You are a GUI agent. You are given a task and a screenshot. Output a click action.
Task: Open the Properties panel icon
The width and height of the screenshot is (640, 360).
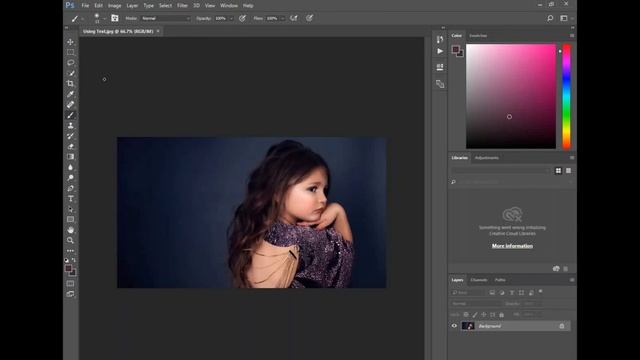tap(440, 67)
